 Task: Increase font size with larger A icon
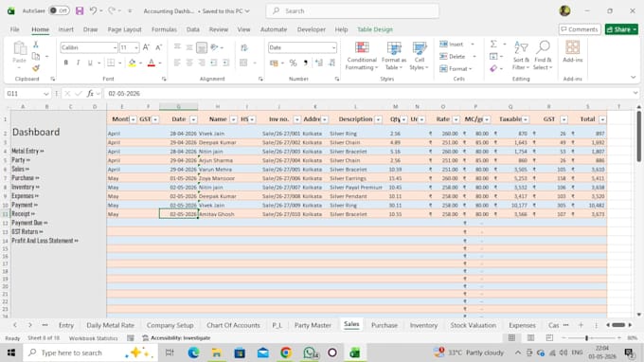click(146, 47)
